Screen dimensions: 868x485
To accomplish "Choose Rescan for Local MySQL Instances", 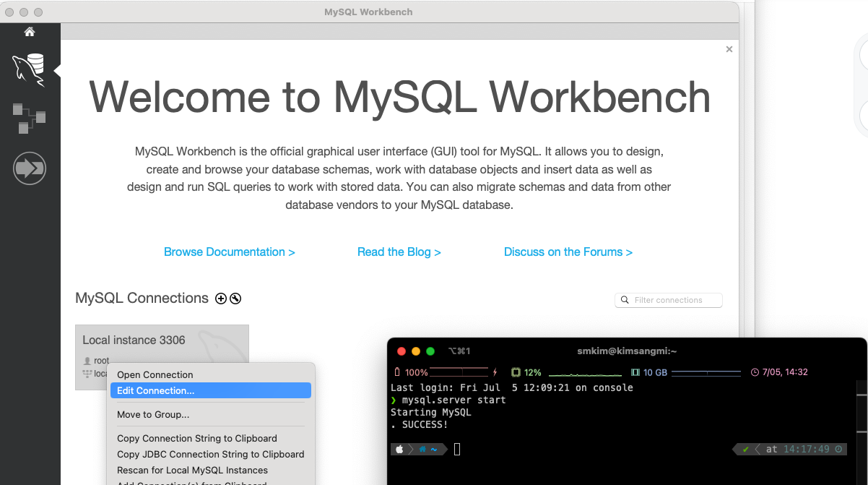I will click(211, 470).
